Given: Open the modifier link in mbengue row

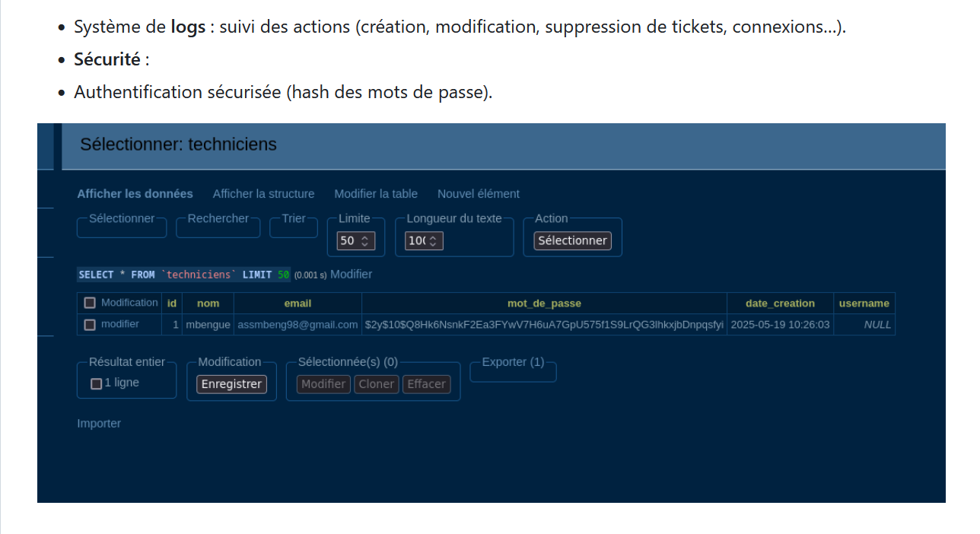Looking at the screenshot, I should point(120,324).
